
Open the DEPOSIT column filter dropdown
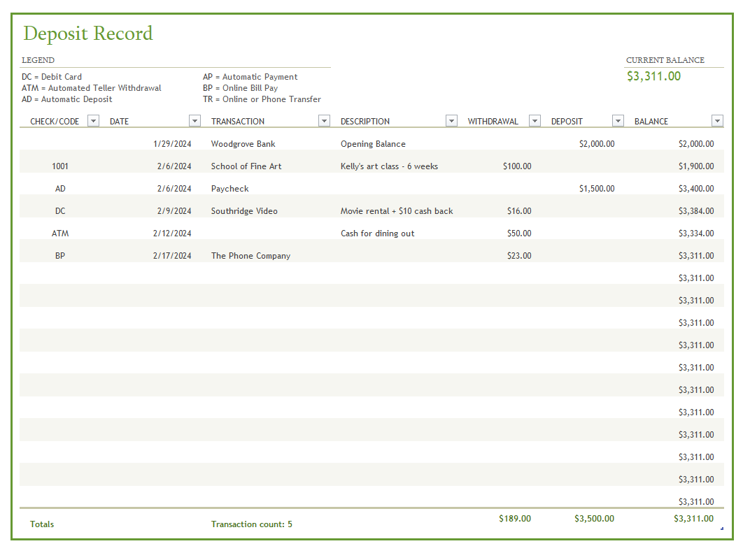pos(618,120)
